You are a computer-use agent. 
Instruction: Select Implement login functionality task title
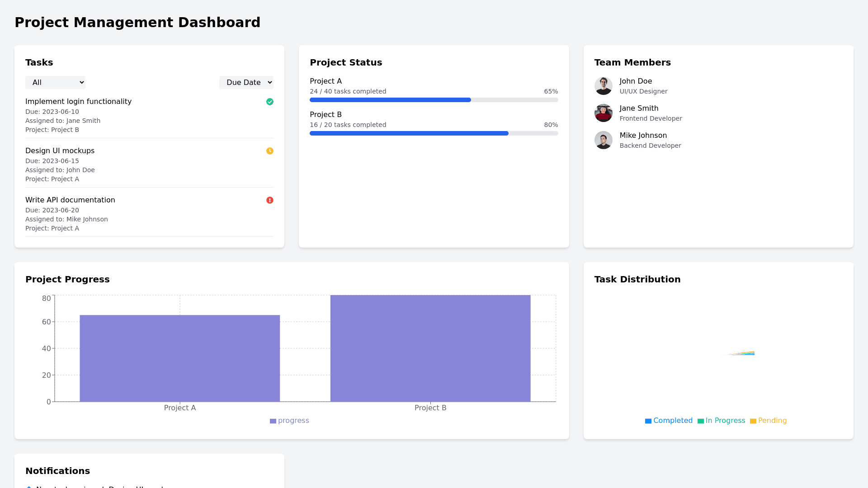pos(78,102)
